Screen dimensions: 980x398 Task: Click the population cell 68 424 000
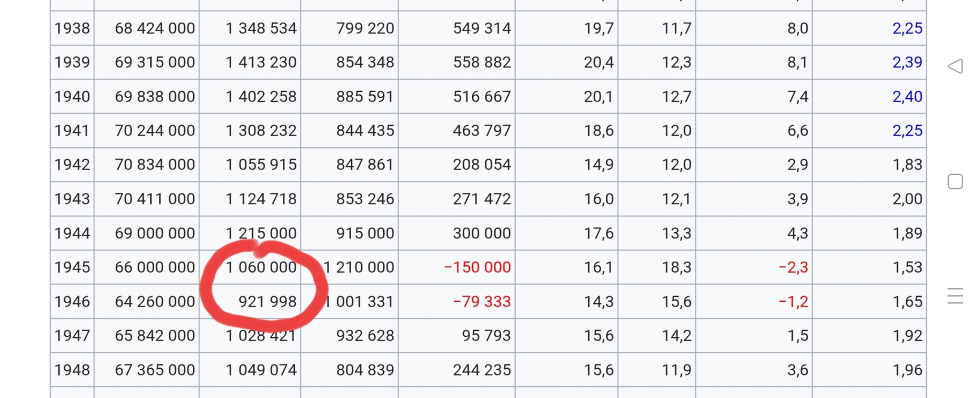click(x=155, y=28)
